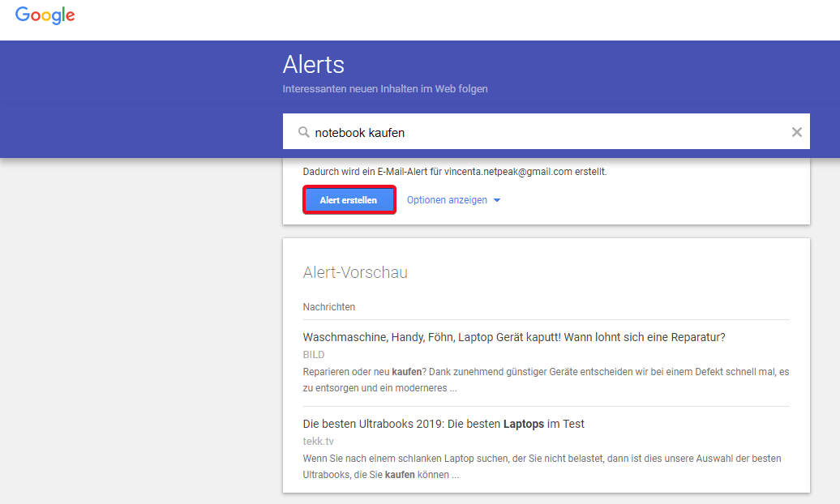The height and width of the screenshot is (504, 840).
Task: Click the magnifier search icon
Action: pyautogui.click(x=304, y=132)
